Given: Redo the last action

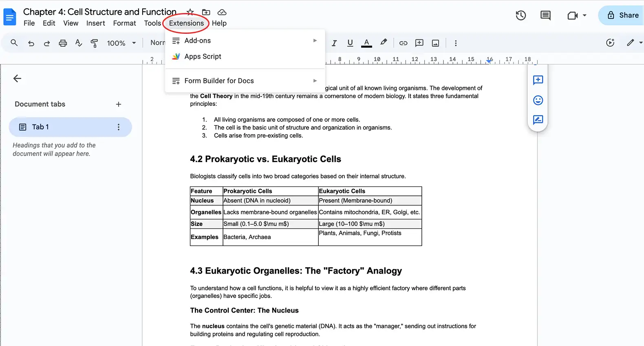Looking at the screenshot, I should tap(47, 43).
